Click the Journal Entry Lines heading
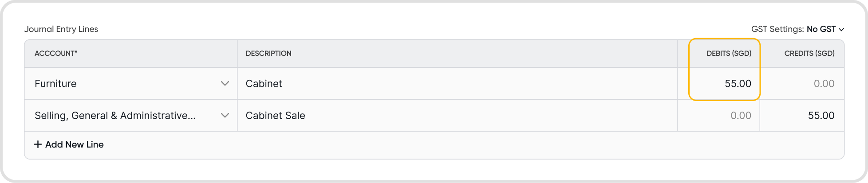This screenshot has width=868, height=183. [x=61, y=29]
